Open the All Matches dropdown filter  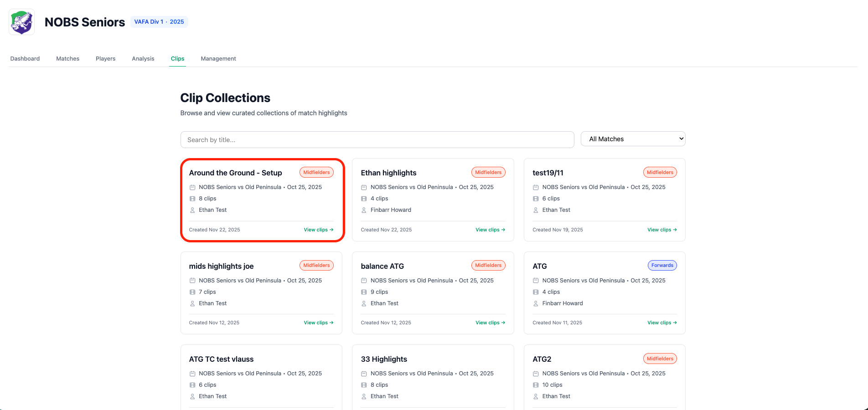(633, 139)
